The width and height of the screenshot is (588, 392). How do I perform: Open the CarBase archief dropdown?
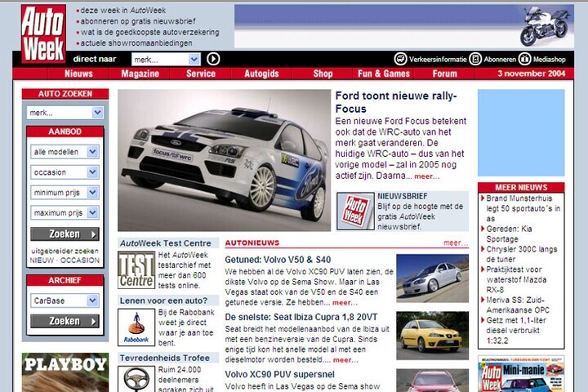(65, 301)
